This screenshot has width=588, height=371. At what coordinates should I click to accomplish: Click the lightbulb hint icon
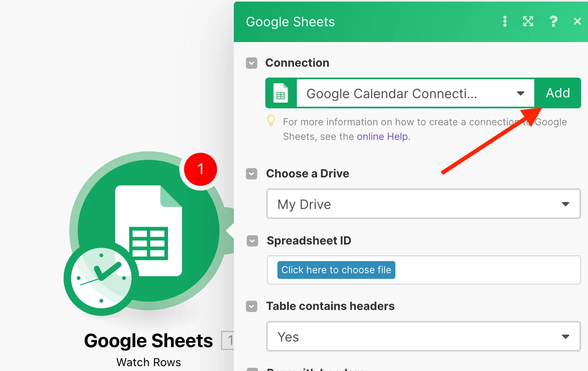[271, 120]
